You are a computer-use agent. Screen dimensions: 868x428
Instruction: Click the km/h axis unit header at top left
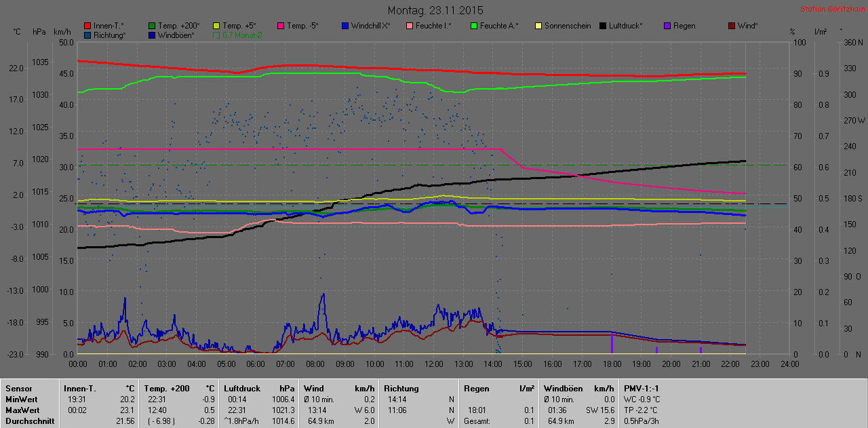pos(62,32)
